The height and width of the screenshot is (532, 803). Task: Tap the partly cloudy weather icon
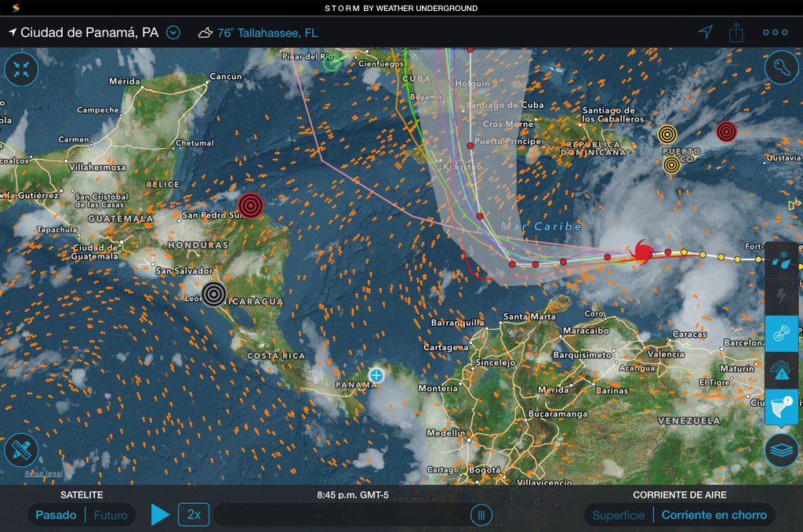pos(205,33)
